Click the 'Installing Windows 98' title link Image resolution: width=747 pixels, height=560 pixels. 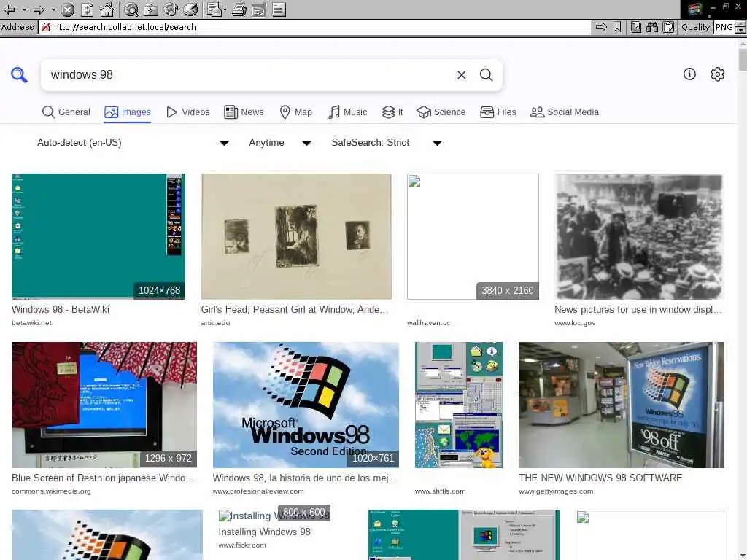(264, 532)
